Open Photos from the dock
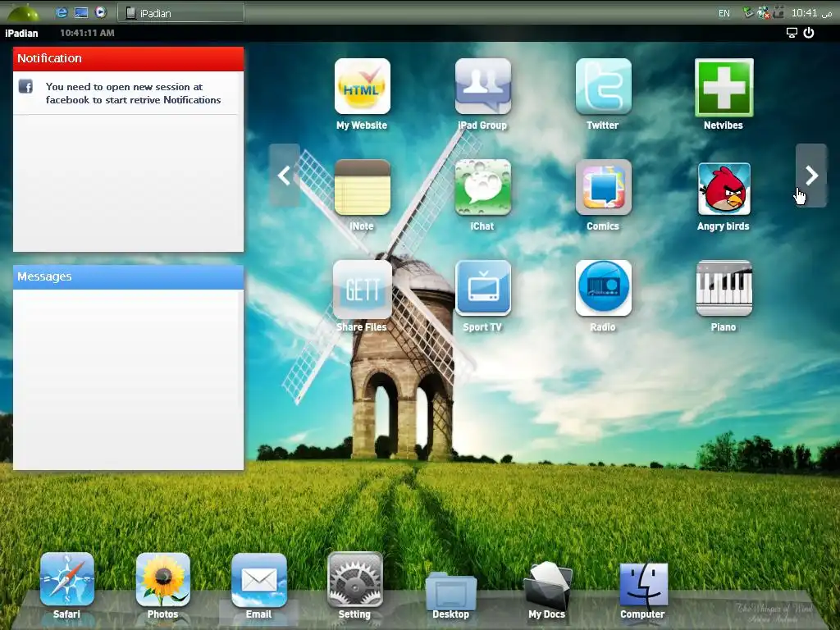The height and width of the screenshot is (630, 840). coord(163,579)
